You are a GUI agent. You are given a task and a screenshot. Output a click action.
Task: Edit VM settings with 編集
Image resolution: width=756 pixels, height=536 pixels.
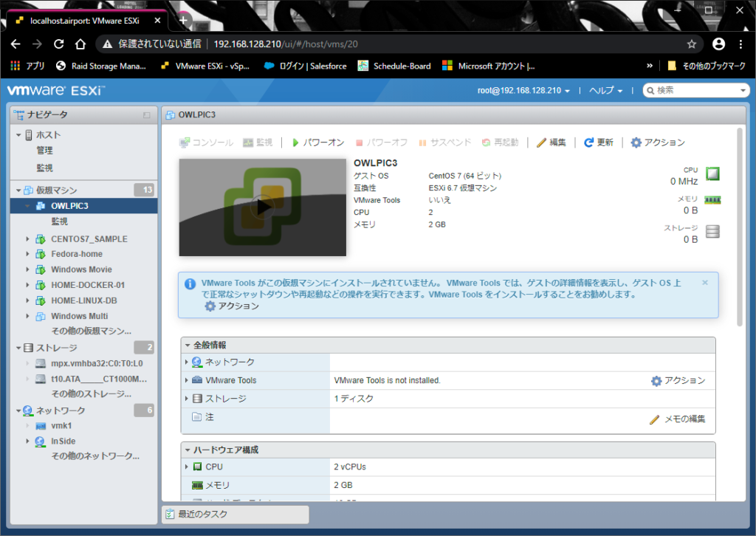tap(551, 142)
